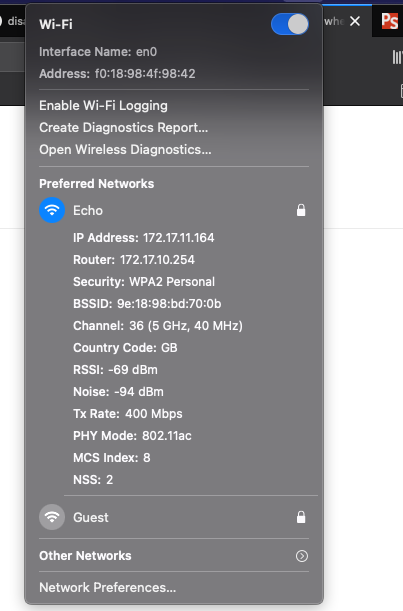This screenshot has height=611, width=403.
Task: Click the Wi-Fi header title
Action: [56, 24]
